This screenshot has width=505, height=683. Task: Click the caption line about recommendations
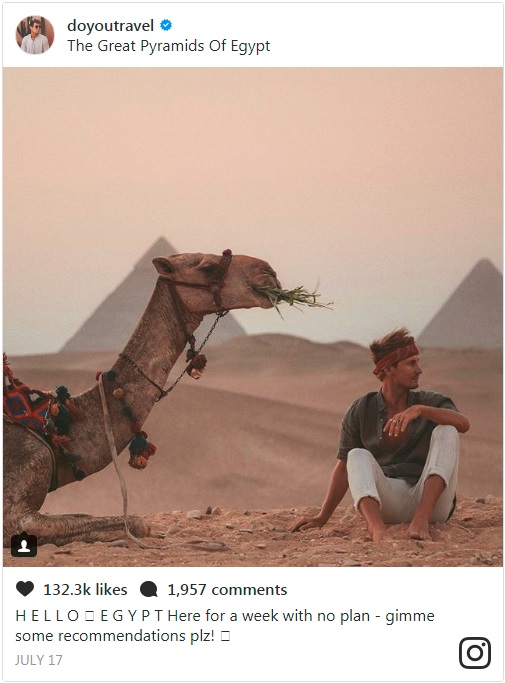coord(122,636)
